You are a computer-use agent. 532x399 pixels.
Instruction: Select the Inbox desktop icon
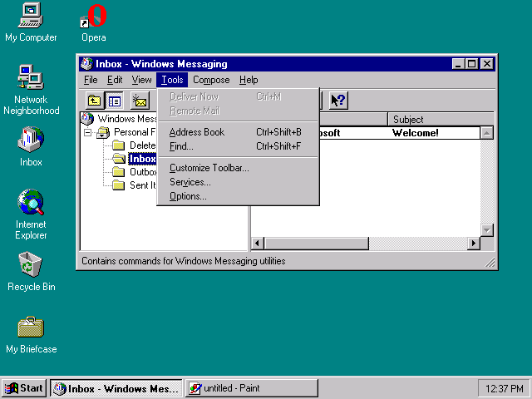pos(31,146)
